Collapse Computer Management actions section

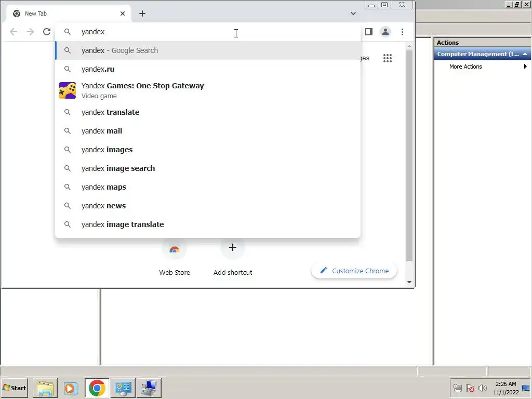525,54
